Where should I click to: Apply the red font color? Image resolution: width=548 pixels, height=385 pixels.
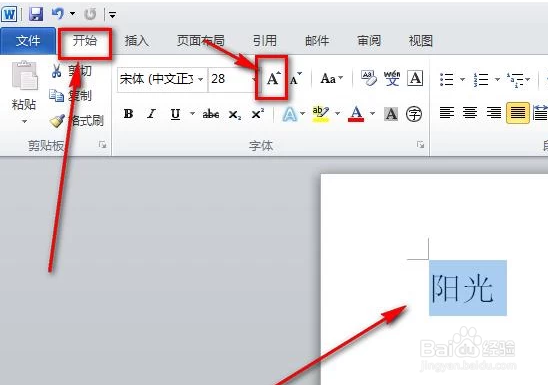(x=356, y=114)
